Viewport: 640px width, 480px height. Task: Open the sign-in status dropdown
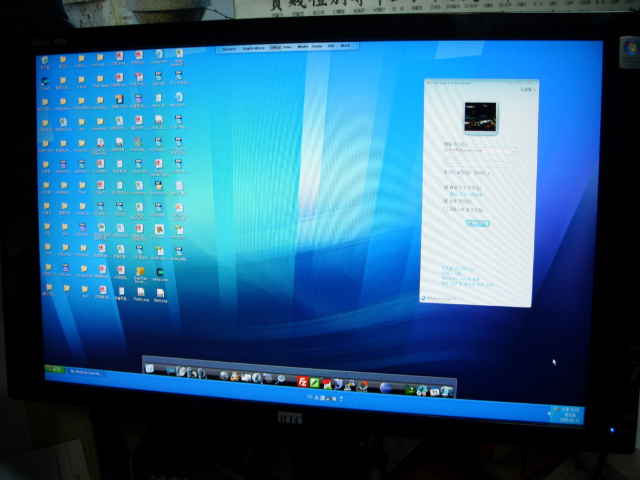tap(482, 173)
